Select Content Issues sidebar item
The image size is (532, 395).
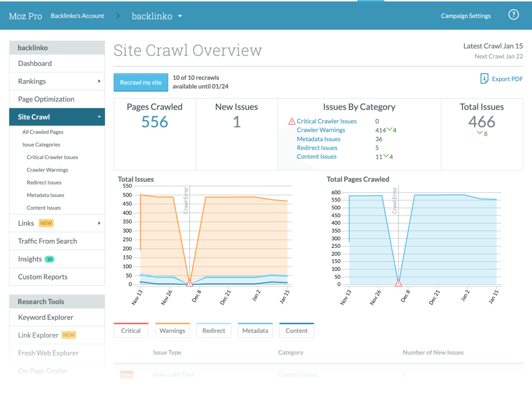(x=44, y=208)
